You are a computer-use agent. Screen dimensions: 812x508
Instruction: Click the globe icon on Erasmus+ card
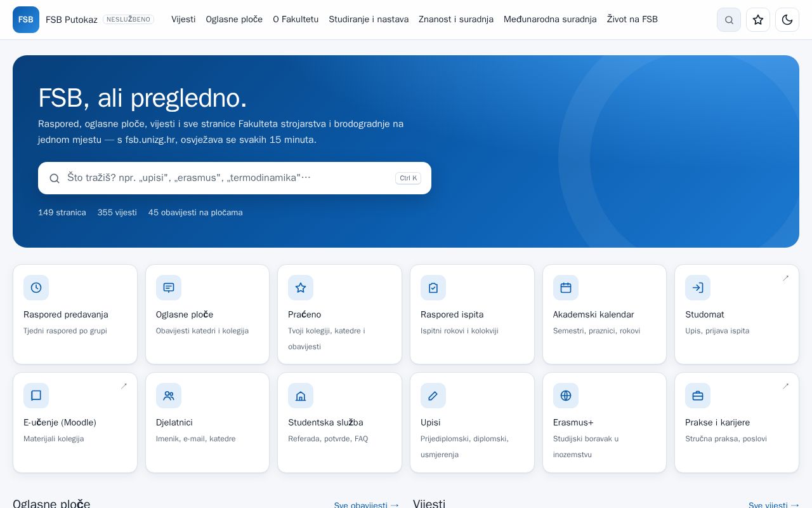tap(566, 396)
